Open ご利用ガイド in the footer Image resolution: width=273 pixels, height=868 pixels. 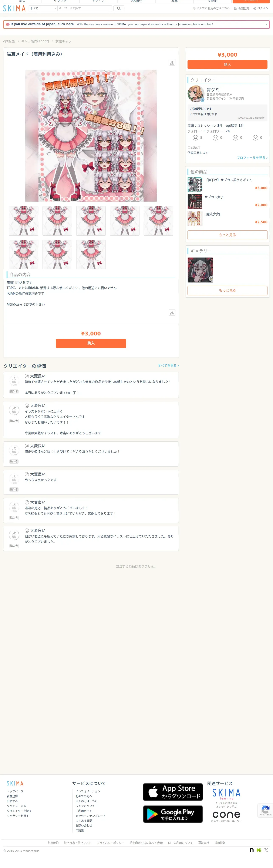tap(84, 811)
